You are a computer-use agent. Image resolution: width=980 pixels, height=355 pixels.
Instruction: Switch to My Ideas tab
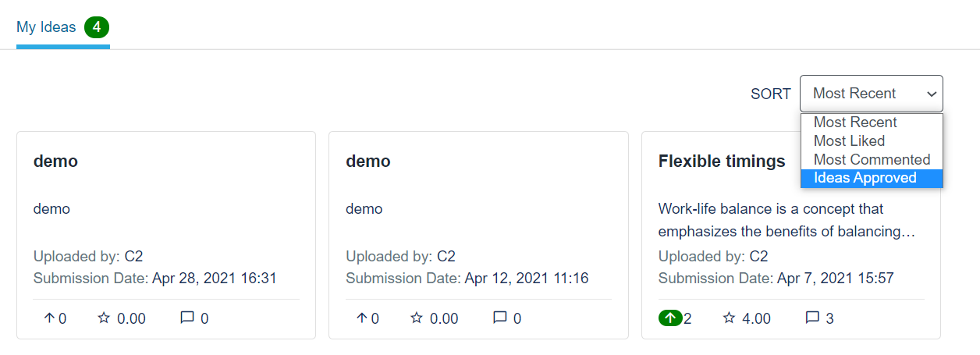tap(46, 27)
